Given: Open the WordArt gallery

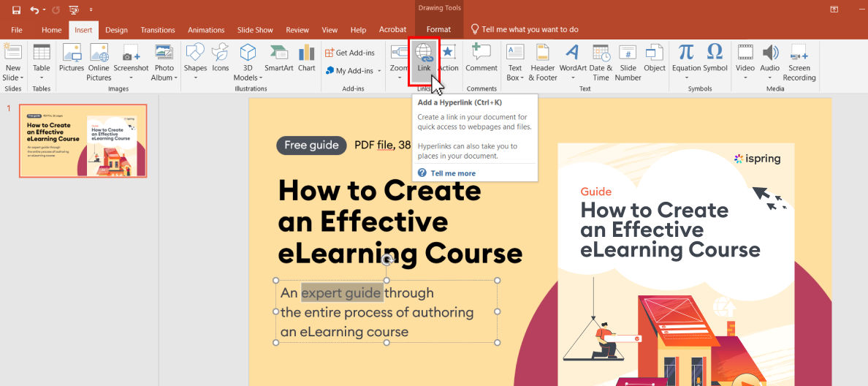Looking at the screenshot, I should tap(573, 62).
